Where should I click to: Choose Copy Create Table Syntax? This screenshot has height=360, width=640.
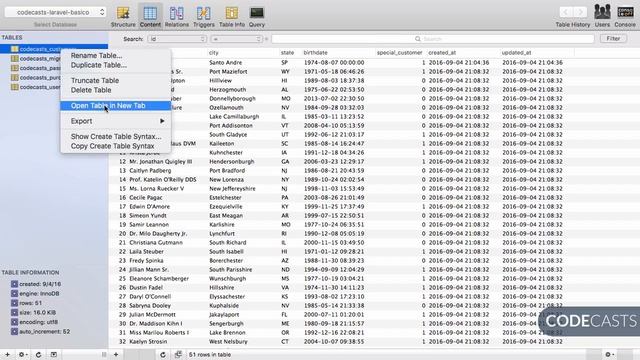coord(113,146)
